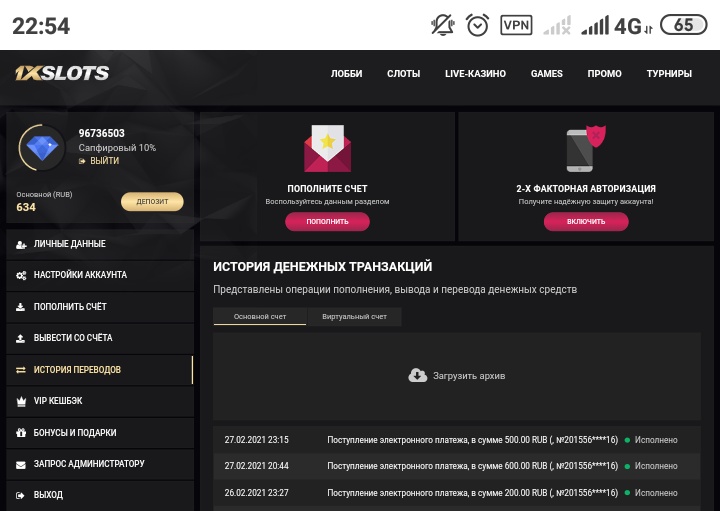The height and width of the screenshot is (511, 720).
Task: Select the 26.02.2021 23:27 transaction row
Action: [x=457, y=493]
